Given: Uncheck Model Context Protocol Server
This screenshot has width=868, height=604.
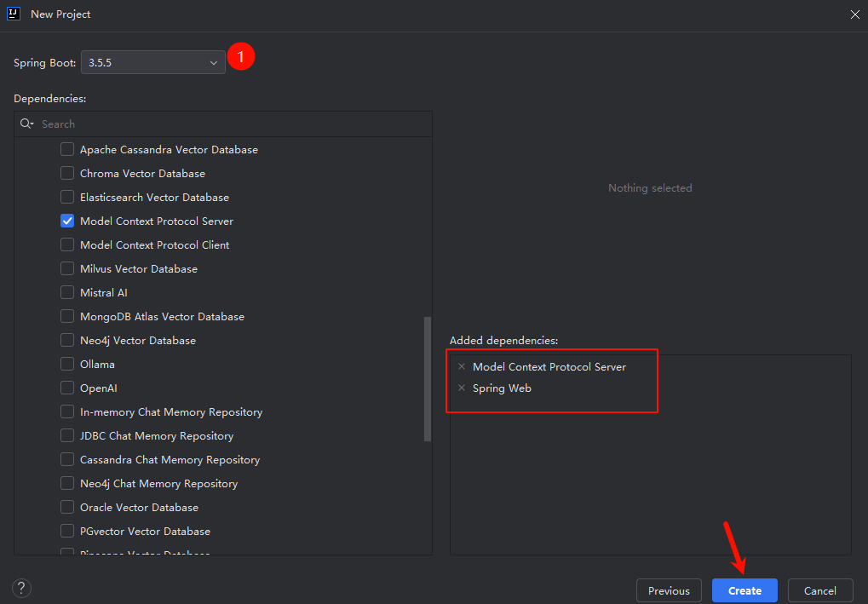Looking at the screenshot, I should 67,221.
